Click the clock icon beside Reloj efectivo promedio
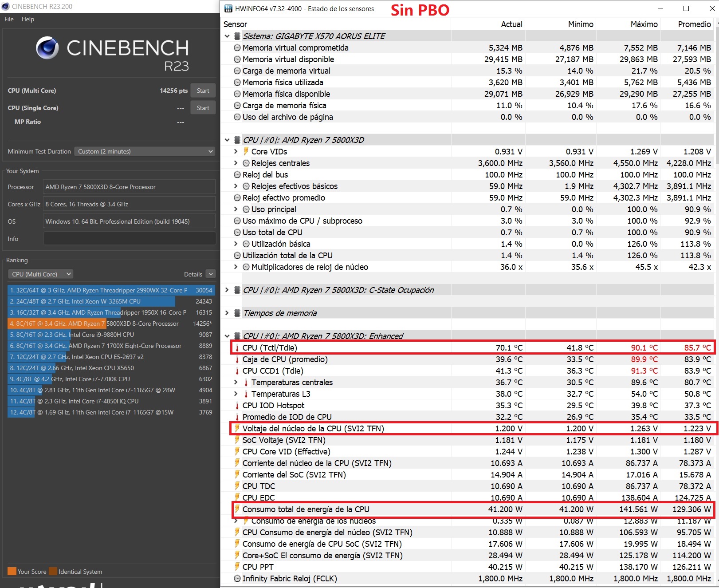Viewport: 719px width, 588px height. click(x=237, y=198)
